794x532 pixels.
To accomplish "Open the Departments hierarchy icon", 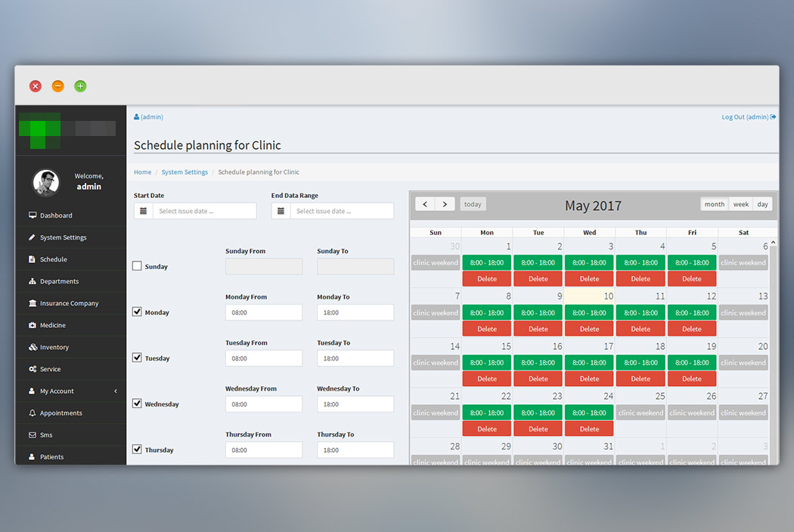I will [x=33, y=281].
